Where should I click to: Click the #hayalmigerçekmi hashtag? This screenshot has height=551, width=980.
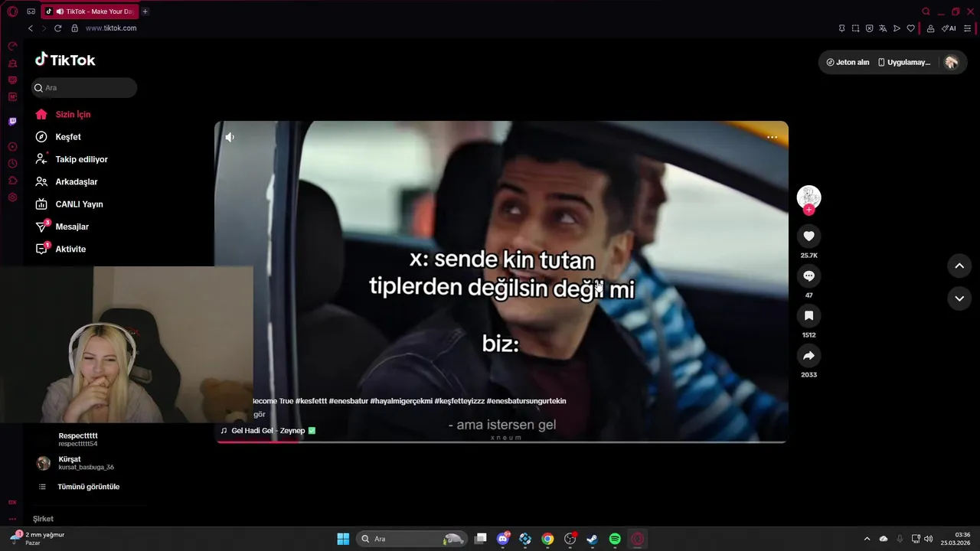pos(401,401)
